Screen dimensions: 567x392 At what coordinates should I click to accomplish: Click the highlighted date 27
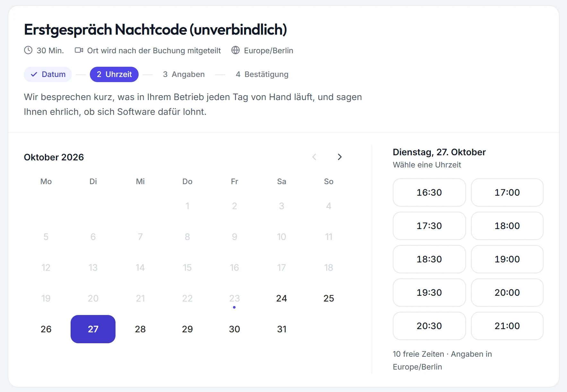[93, 329]
